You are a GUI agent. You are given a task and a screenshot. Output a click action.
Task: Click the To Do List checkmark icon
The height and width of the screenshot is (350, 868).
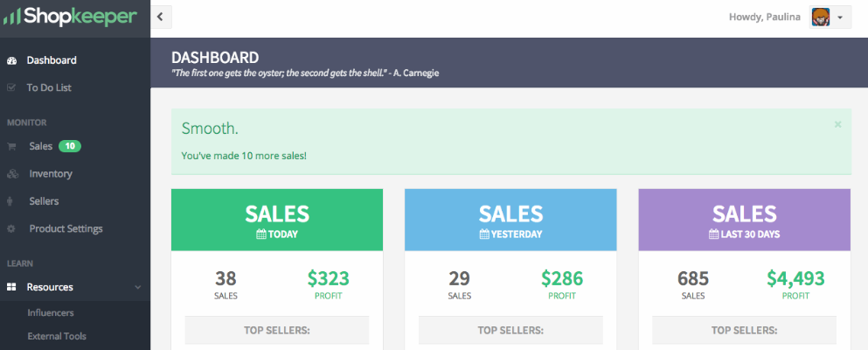(x=11, y=87)
